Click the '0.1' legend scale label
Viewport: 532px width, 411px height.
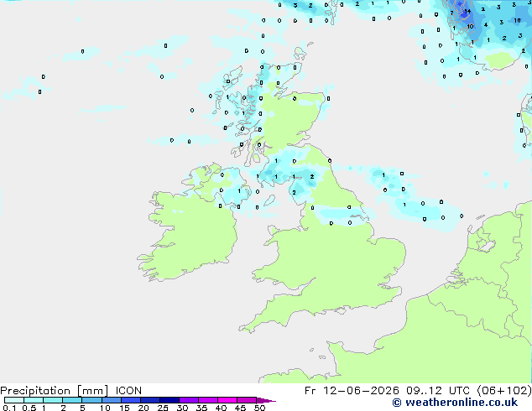tap(9, 408)
